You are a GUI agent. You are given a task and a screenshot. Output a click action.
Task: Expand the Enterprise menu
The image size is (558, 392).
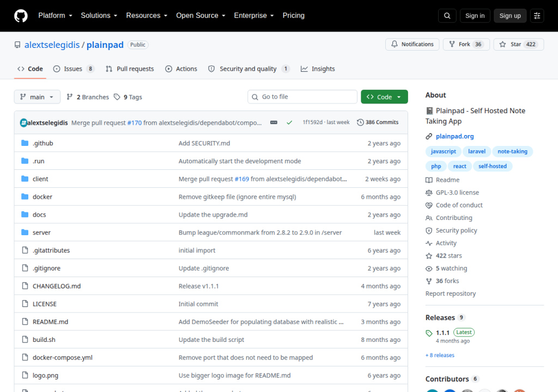tap(254, 16)
